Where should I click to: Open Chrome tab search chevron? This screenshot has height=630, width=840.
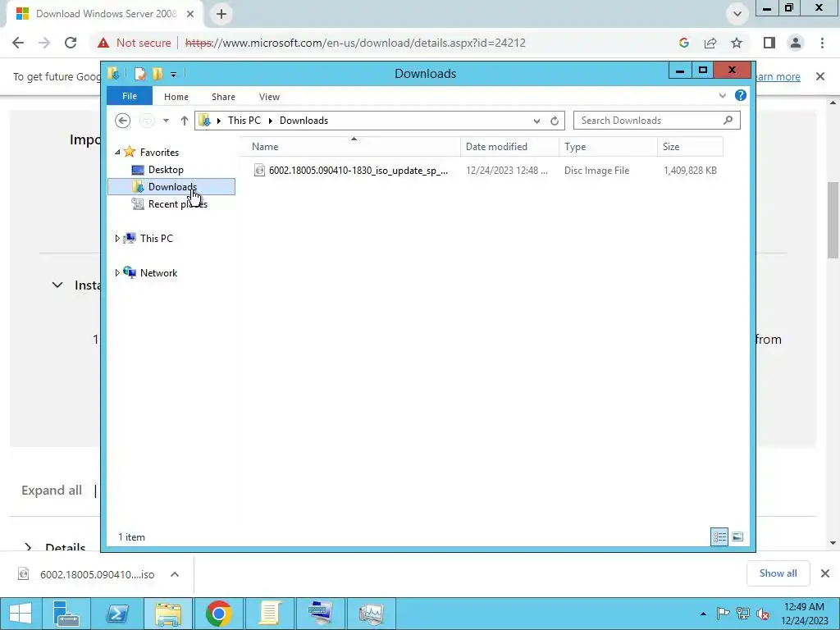click(x=737, y=14)
